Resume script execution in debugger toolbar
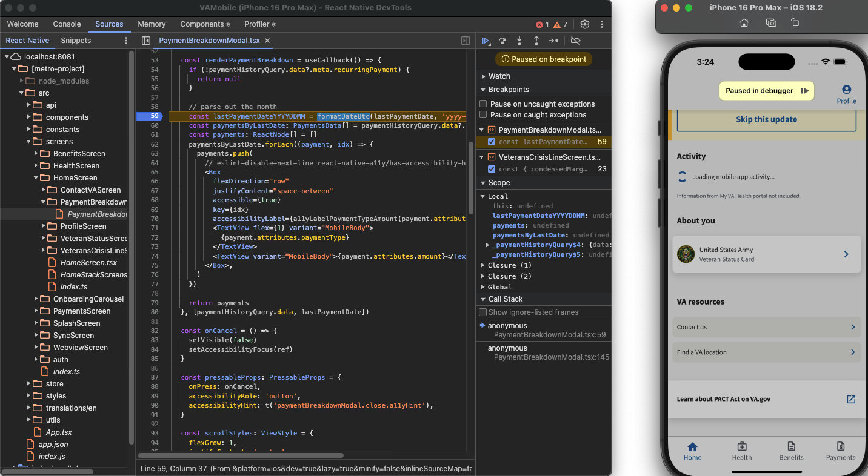868x476 pixels. pos(486,41)
